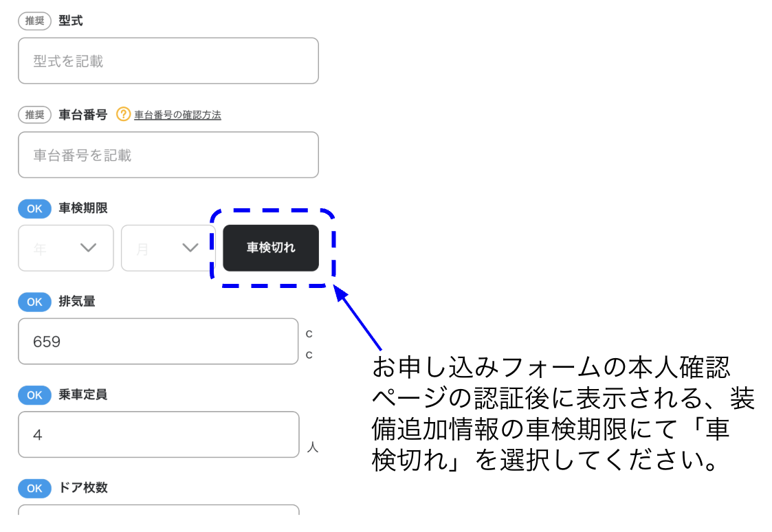Click the 推奨 badge next to 型式
The width and height of the screenshot is (772, 532).
(x=34, y=21)
